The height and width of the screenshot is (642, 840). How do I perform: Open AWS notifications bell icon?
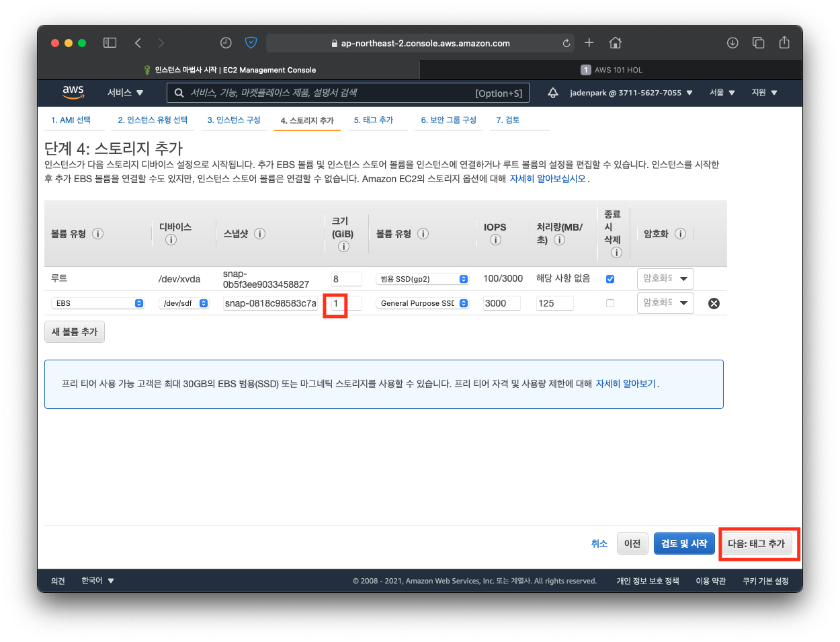(552, 93)
